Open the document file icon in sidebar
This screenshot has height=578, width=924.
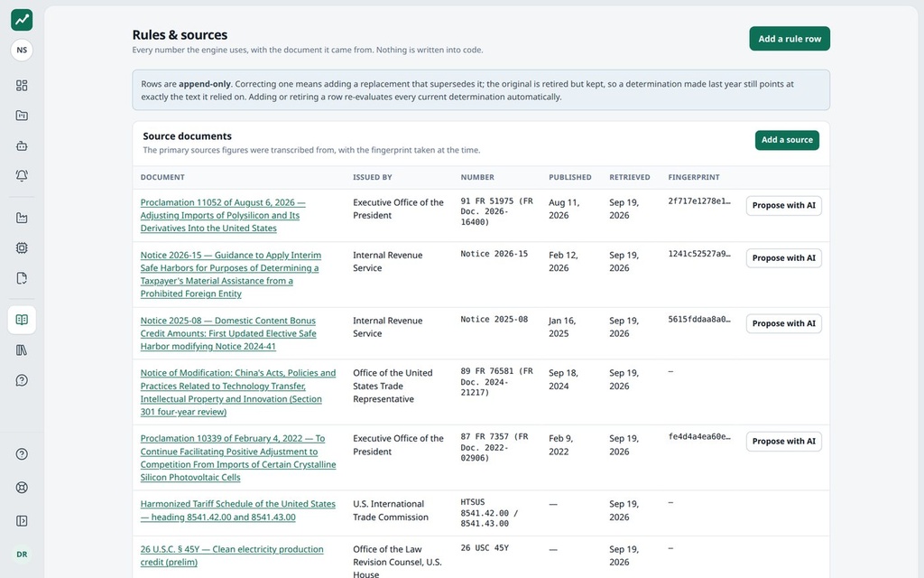[22, 278]
